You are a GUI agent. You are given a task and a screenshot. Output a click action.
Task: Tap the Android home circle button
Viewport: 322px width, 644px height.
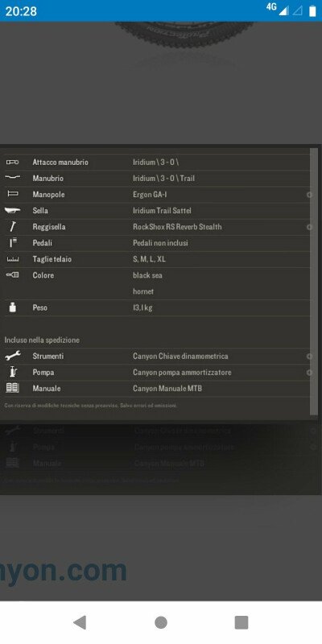click(x=161, y=622)
